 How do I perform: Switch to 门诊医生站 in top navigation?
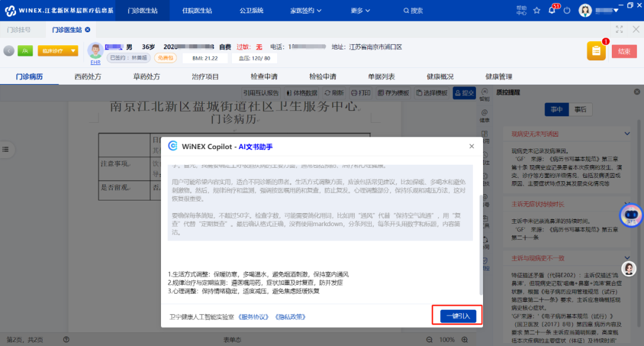[143, 11]
